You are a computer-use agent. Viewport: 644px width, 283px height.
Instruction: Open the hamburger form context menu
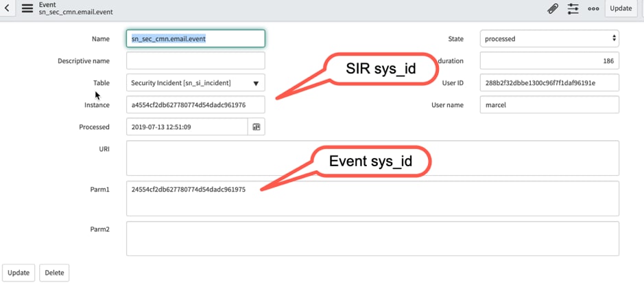27,8
